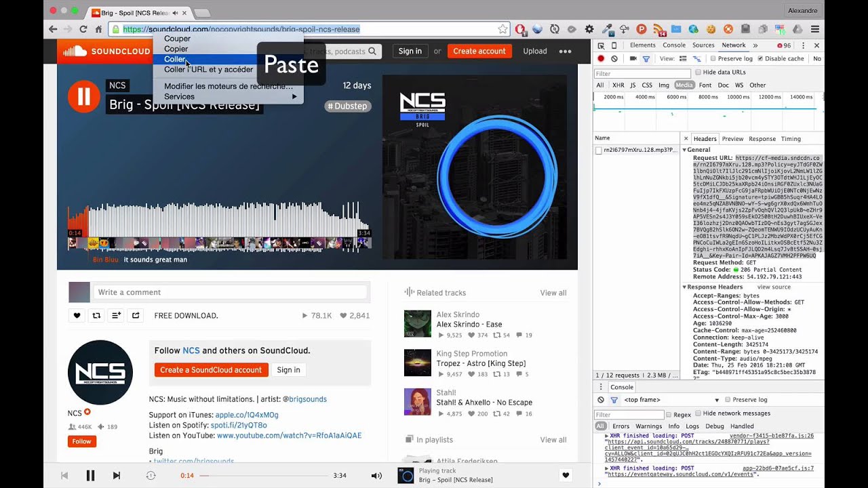Go to the Chrome home page icon

point(98,29)
